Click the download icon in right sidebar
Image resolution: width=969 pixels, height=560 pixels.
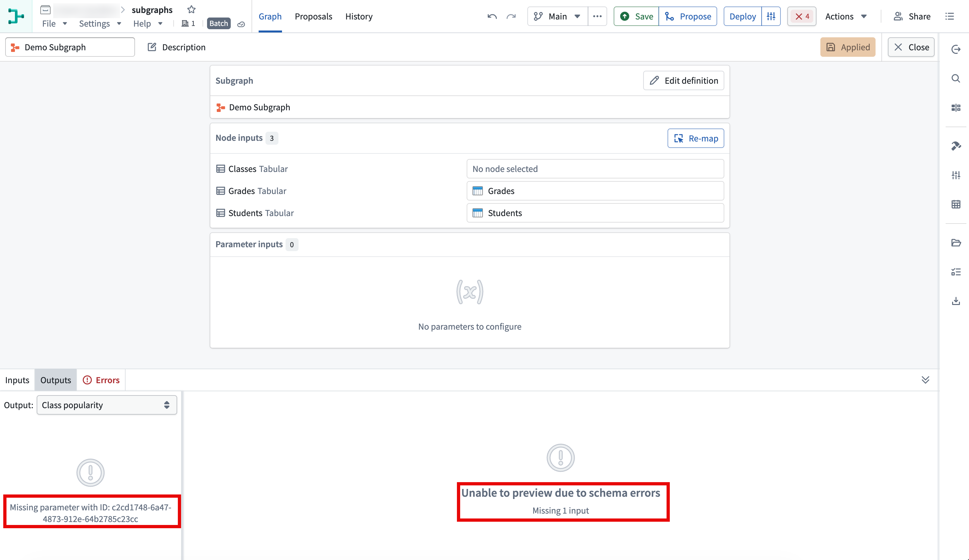(x=956, y=301)
